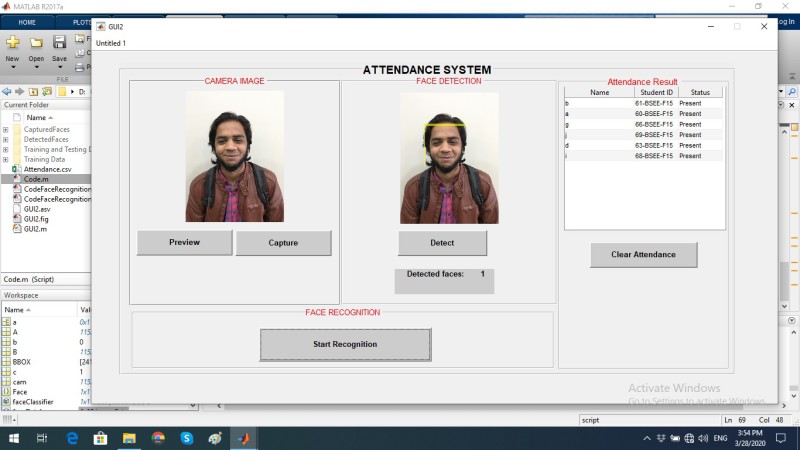Click the Student ID column header
Image resolution: width=800 pixels, height=450 pixels.
[657, 92]
